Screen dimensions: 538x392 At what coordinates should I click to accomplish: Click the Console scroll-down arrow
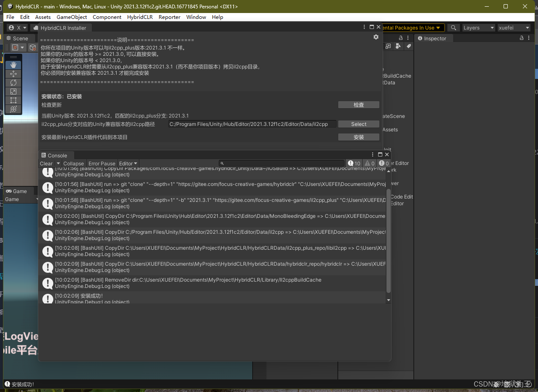[388, 300]
